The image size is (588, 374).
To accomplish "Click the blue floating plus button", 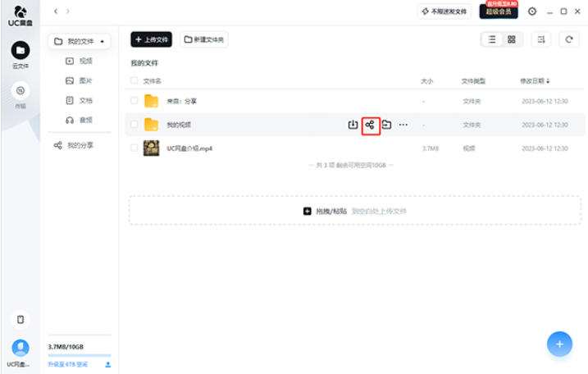I will point(559,344).
